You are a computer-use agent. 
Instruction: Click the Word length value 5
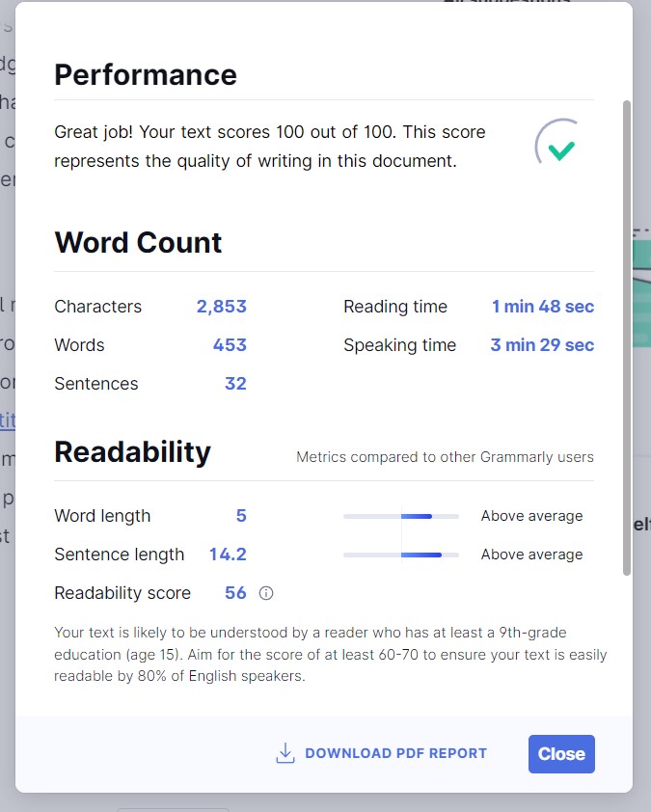click(x=241, y=516)
